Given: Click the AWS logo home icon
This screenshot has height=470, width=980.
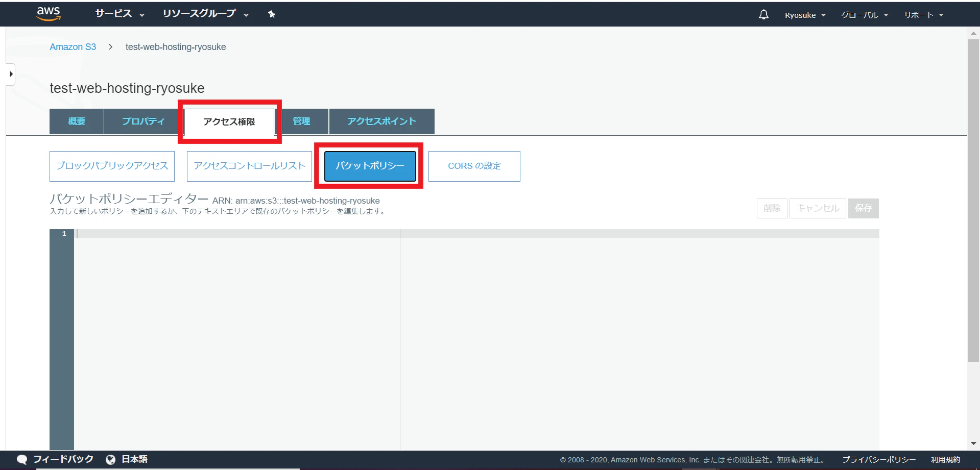Looking at the screenshot, I should [x=49, y=14].
